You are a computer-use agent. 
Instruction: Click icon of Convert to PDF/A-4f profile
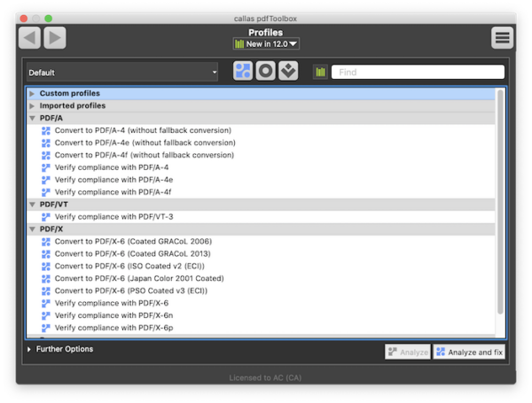46,155
